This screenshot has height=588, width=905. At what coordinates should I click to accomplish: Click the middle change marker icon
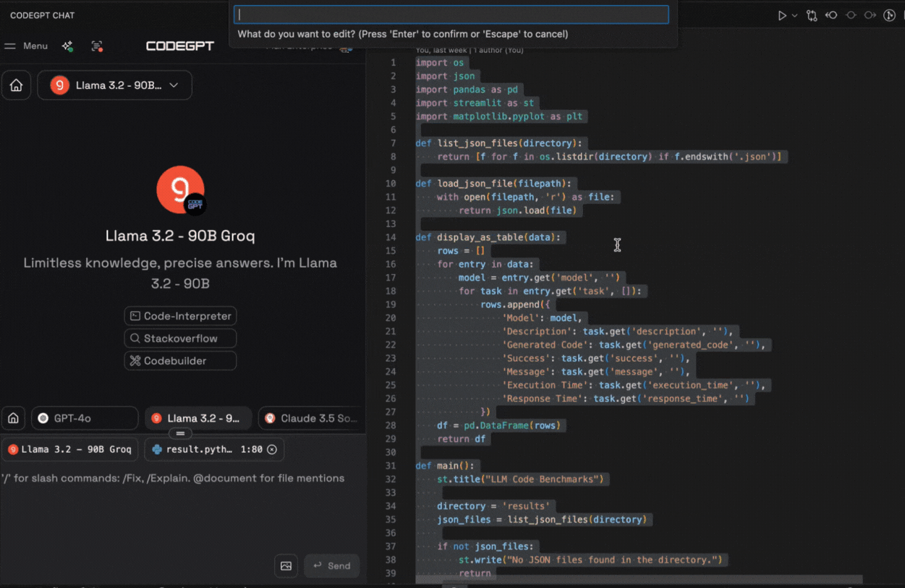(x=851, y=15)
